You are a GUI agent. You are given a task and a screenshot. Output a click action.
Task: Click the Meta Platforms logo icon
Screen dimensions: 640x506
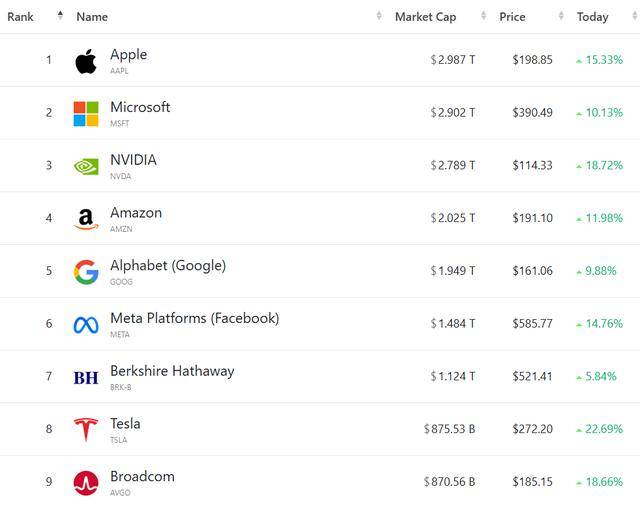pyautogui.click(x=86, y=325)
